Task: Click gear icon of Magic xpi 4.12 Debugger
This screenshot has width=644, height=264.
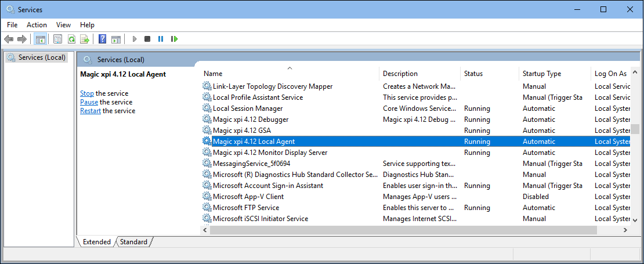Action: coord(207,120)
